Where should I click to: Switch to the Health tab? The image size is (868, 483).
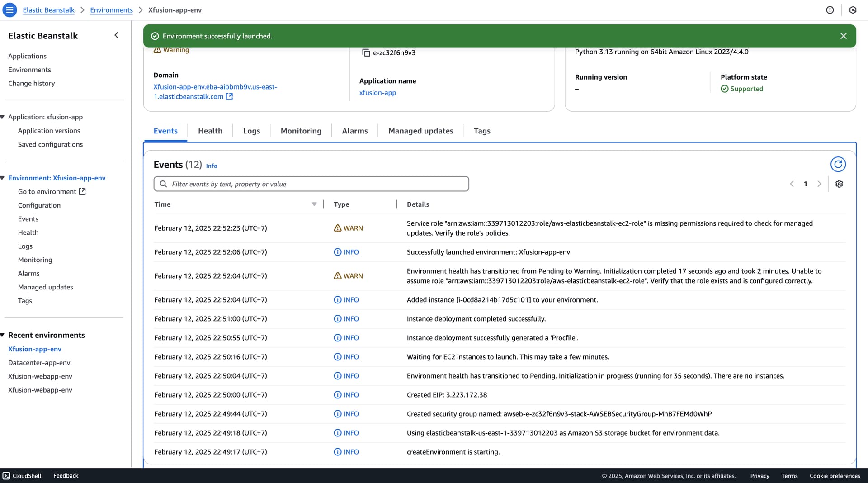click(210, 131)
